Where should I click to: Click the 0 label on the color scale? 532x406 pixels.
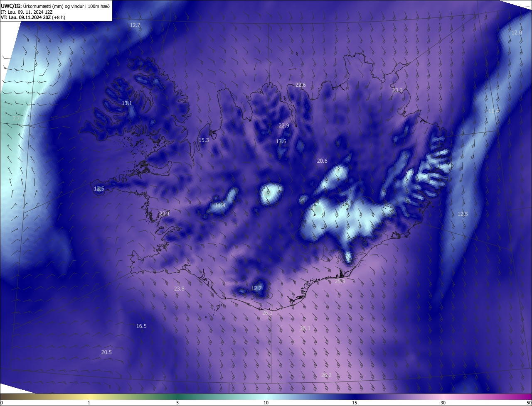pos(2,403)
